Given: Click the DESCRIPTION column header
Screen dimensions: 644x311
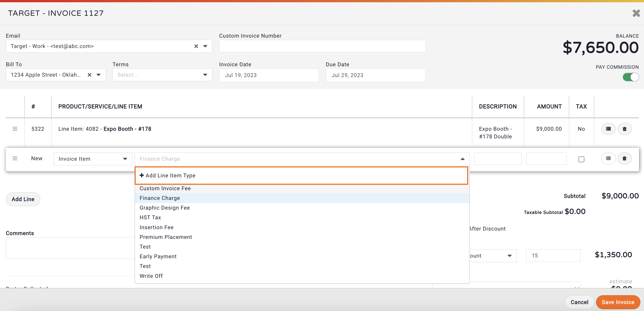Looking at the screenshot, I should point(498,107).
